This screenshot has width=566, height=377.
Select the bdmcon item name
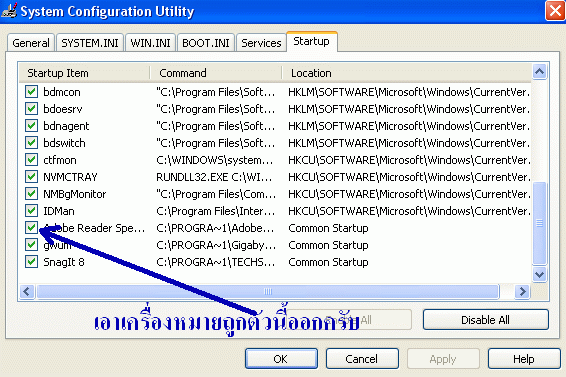pos(62,92)
